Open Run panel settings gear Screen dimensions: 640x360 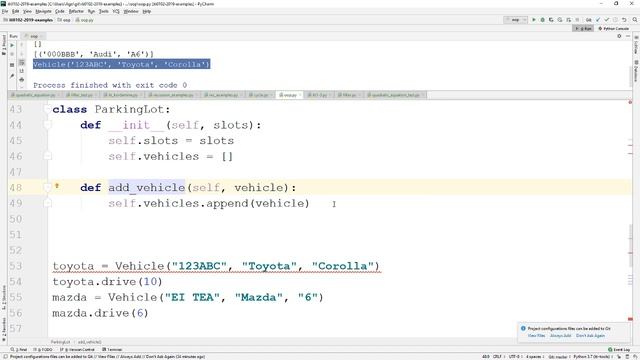(619, 36)
